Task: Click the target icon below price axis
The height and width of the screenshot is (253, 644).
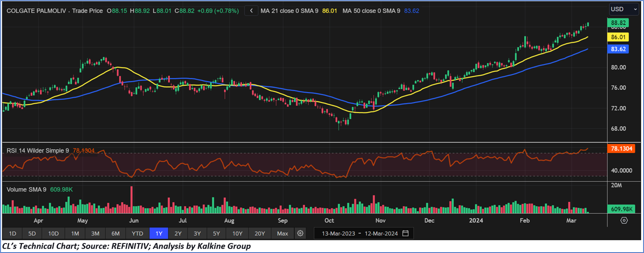Action: pyautogui.click(x=624, y=221)
